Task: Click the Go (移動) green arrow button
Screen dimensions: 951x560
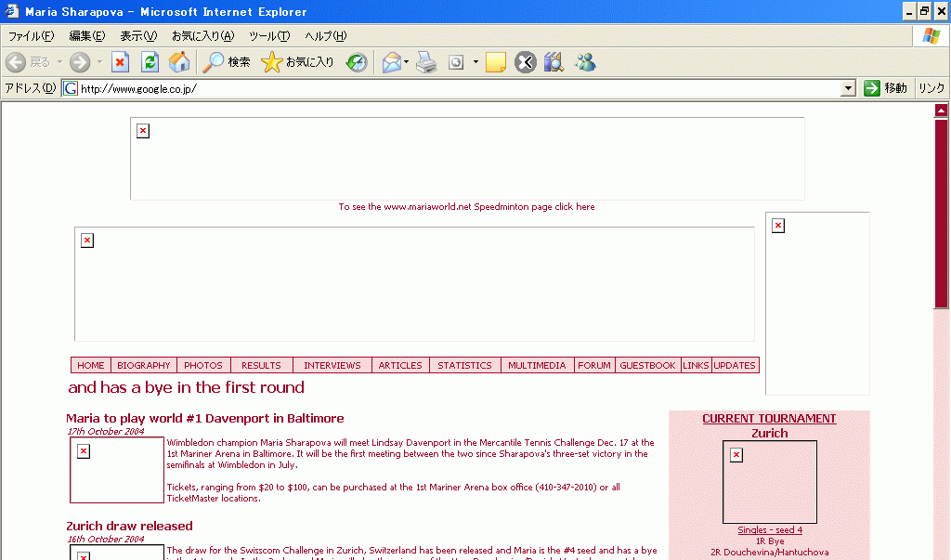Action: coord(885,88)
